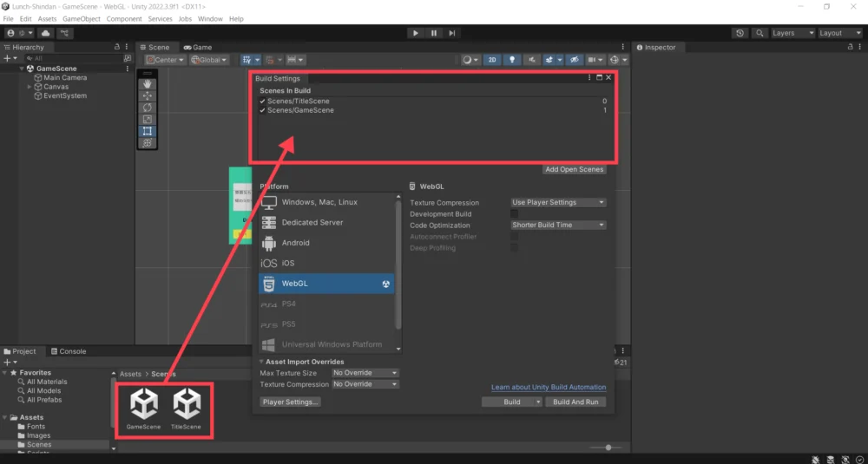Switch to the Console tab
Screen dimensions: 868x464
point(68,351)
